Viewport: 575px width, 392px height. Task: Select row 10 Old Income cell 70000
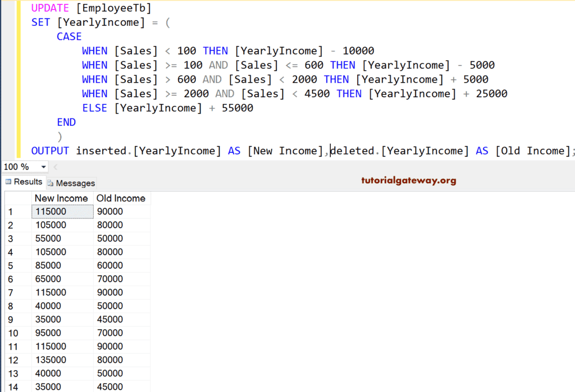[x=122, y=333]
